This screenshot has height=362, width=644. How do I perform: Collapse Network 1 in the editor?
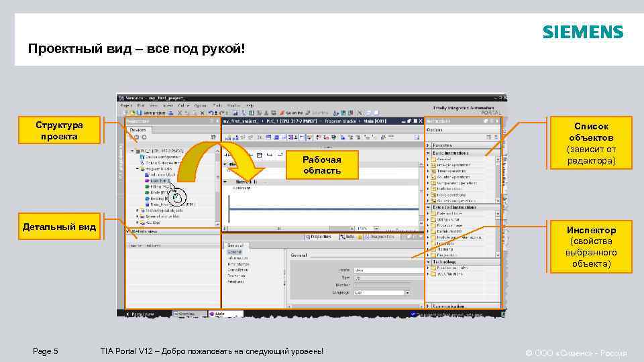225,182
